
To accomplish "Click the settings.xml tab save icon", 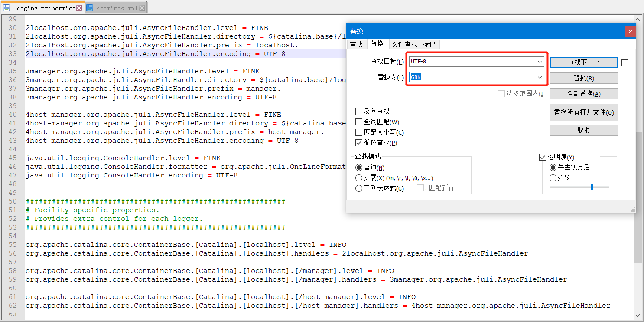I will click(90, 8).
